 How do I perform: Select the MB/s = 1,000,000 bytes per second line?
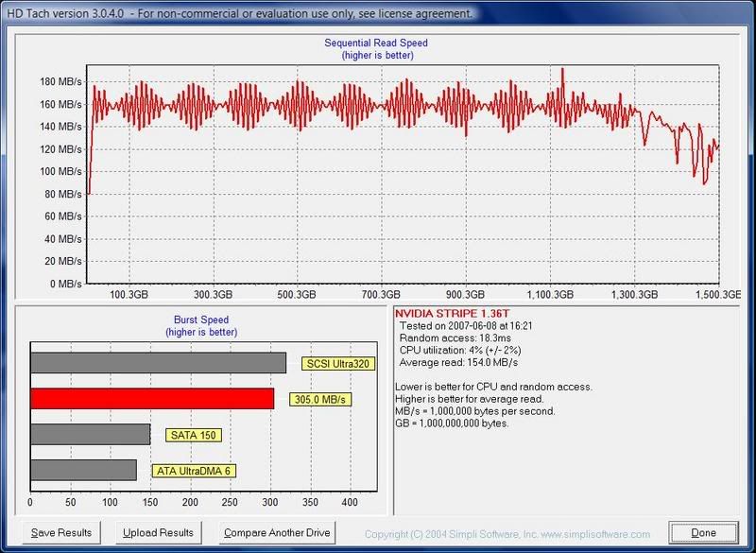point(475,411)
